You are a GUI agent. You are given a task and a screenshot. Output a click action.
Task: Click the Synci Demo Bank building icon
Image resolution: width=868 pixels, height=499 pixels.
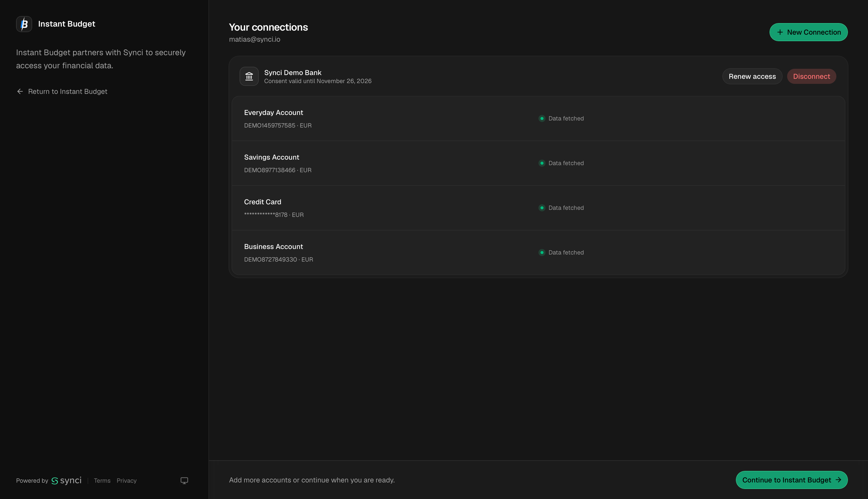coord(249,76)
